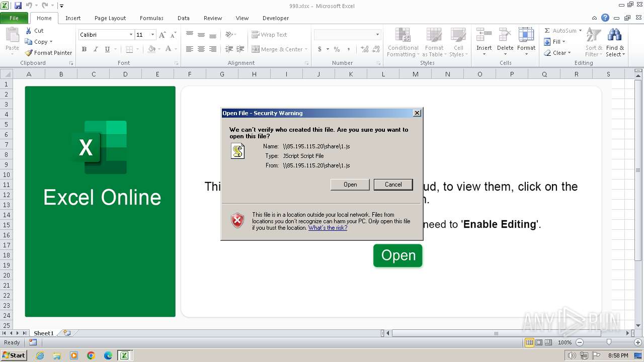Select the Format Painter brush
This screenshot has height=362, width=644.
[29, 53]
